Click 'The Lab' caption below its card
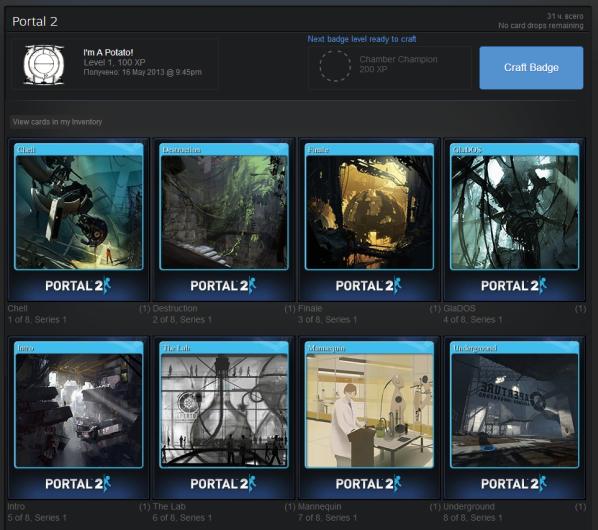This screenshot has width=598, height=530. (x=169, y=507)
